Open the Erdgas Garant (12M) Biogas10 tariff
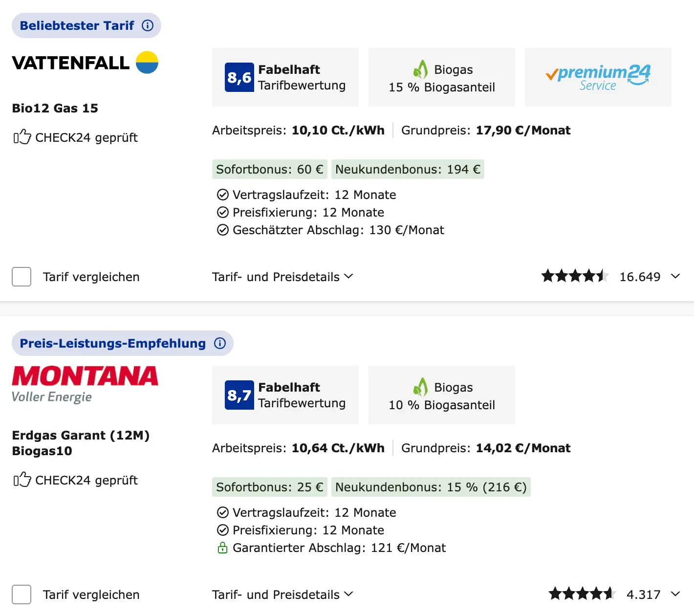The image size is (694, 616). pyautogui.click(x=81, y=443)
